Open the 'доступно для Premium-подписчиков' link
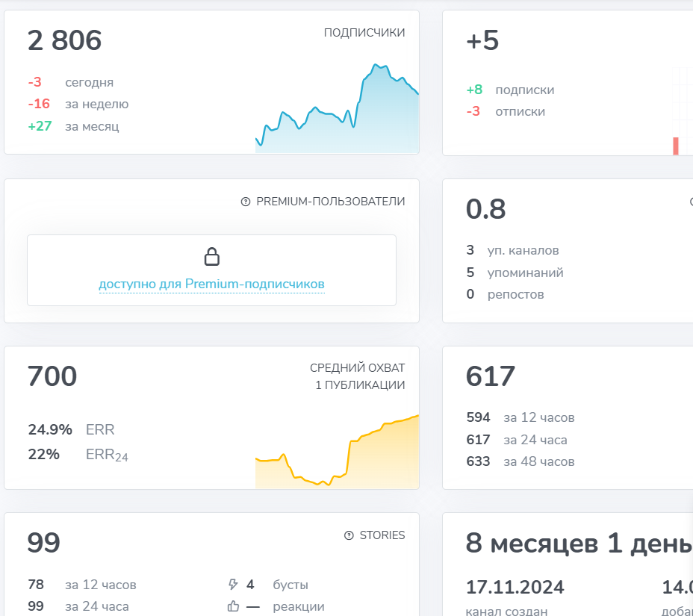 tap(211, 284)
